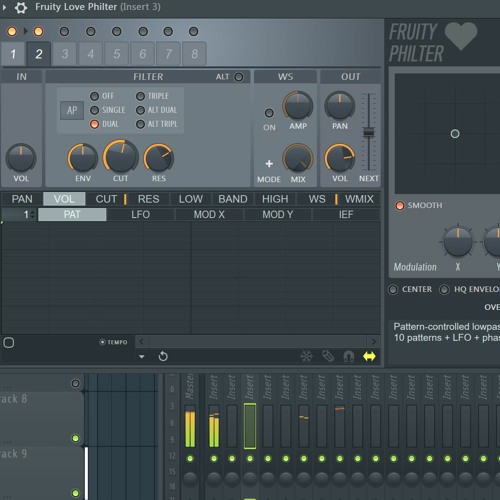The height and width of the screenshot is (500, 500).
Task: Toggle the CENTER option
Action: pos(393,289)
